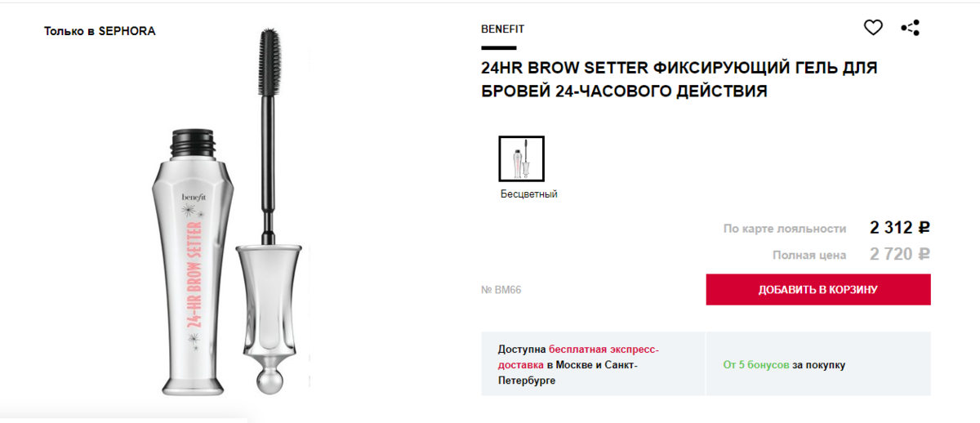This screenshot has height=423, width=980.
Task: Click the Бесцветный shade label text
Action: tap(529, 194)
